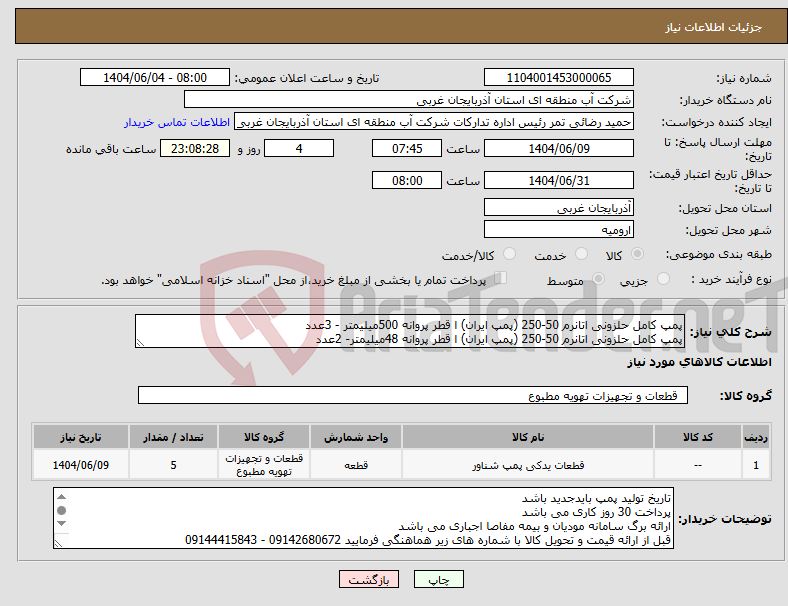The image size is (788, 606).
Task: Select the جزیی purchase type radio
Action: 663,279
